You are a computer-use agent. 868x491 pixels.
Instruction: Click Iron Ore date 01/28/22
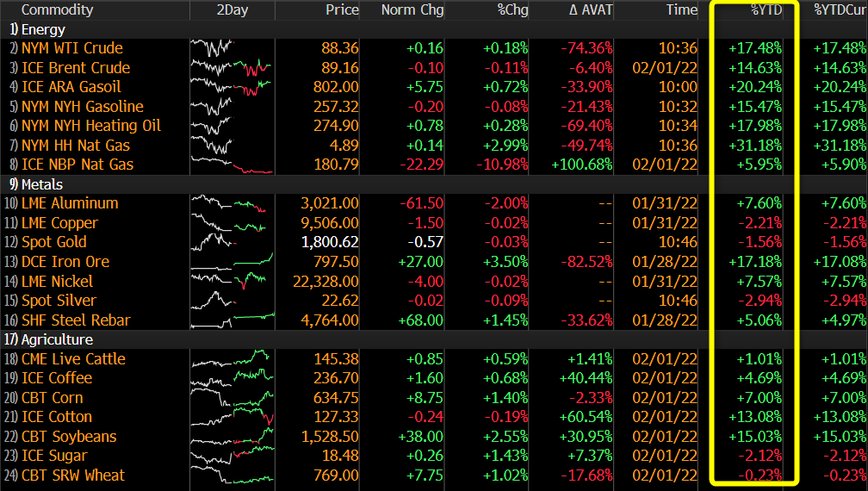665,262
